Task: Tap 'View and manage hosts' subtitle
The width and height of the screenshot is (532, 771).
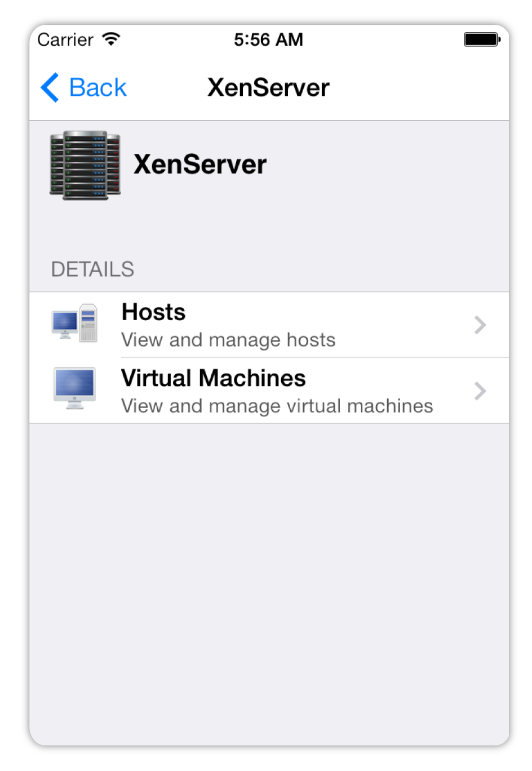Action: [228, 340]
